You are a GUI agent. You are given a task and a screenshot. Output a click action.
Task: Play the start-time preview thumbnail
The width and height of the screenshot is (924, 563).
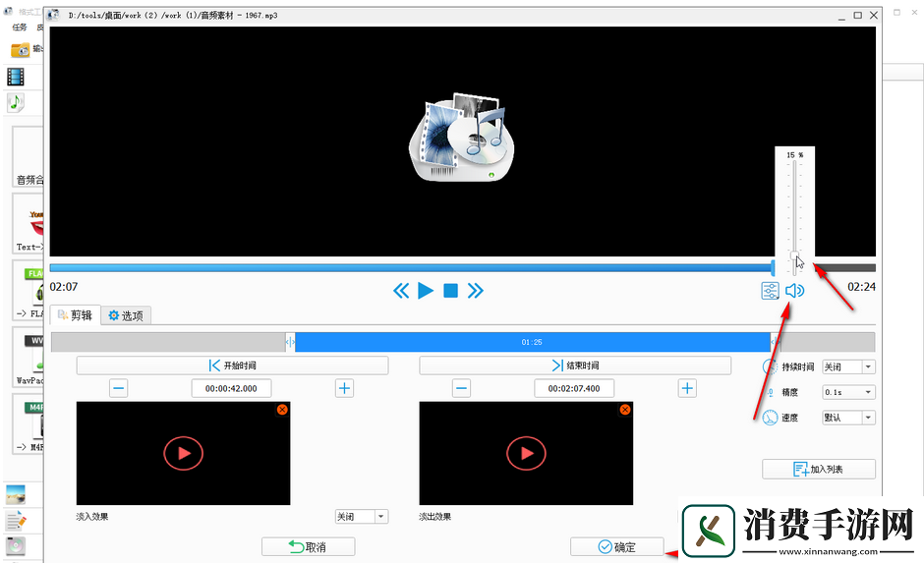tap(183, 453)
